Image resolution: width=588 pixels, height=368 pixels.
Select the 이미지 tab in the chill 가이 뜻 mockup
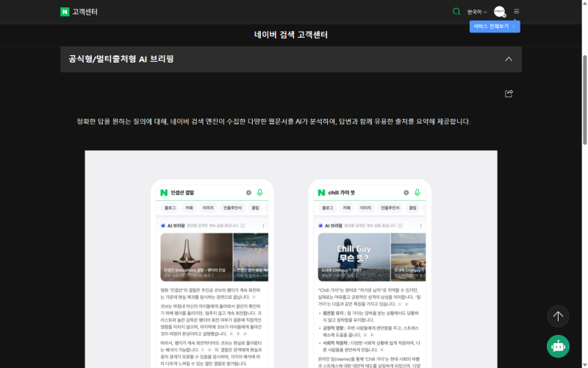365,208
